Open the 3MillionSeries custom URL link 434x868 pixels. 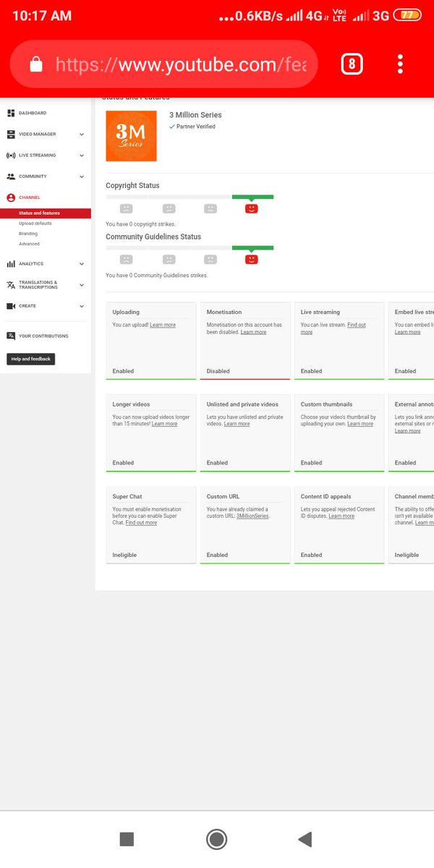click(x=252, y=516)
